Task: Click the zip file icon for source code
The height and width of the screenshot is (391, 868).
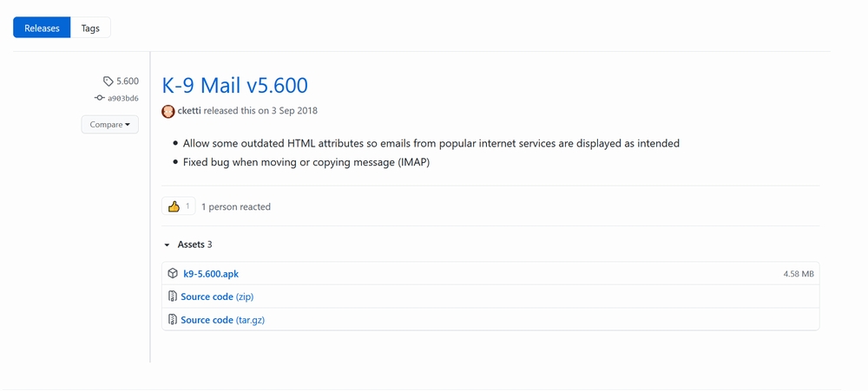Action: click(173, 297)
